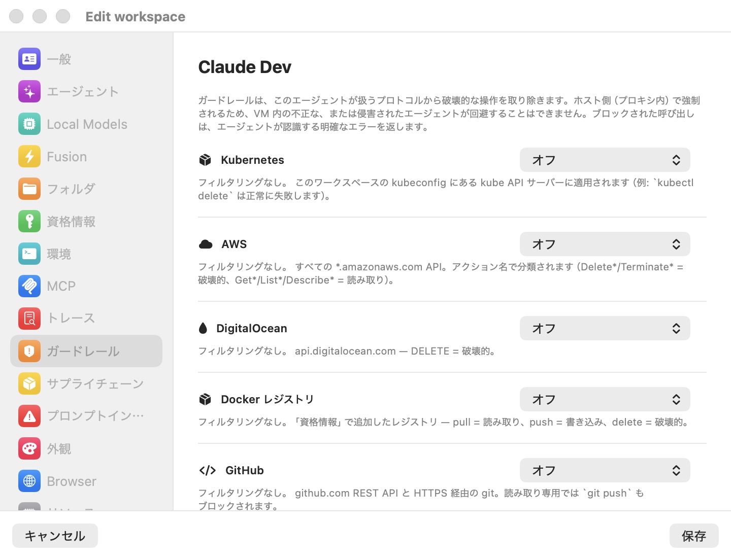Click the GitHub code brackets icon
Image resolution: width=731 pixels, height=560 pixels.
click(x=208, y=470)
